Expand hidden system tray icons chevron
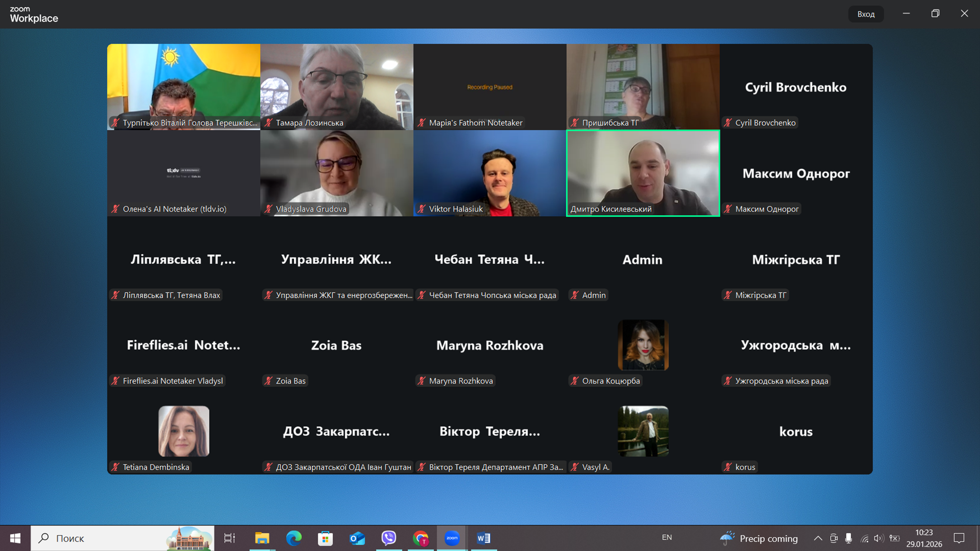This screenshot has width=980, height=551. 818,538
